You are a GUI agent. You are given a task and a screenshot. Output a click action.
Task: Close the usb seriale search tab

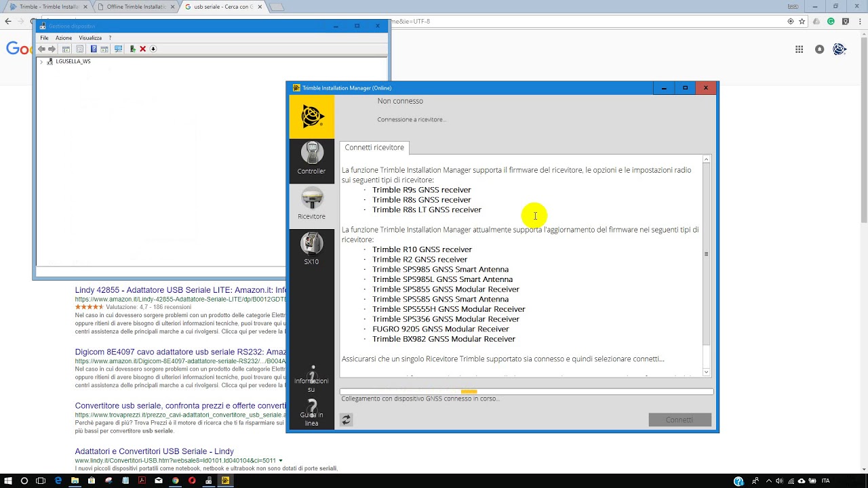tap(260, 7)
